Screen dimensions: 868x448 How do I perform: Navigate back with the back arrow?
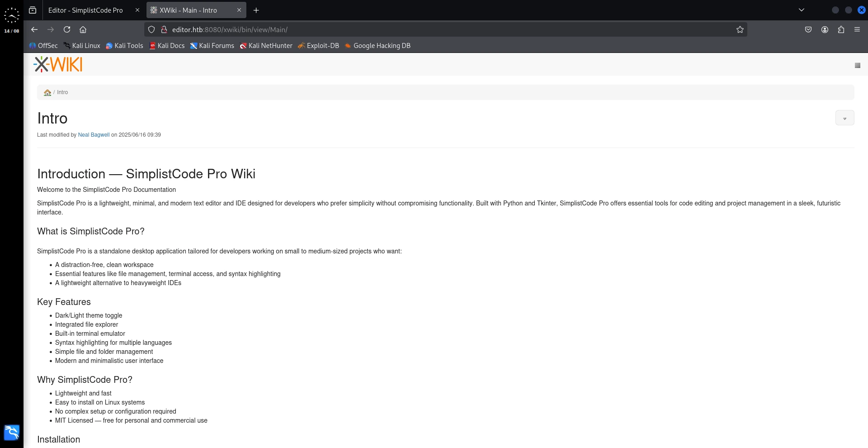(34, 29)
